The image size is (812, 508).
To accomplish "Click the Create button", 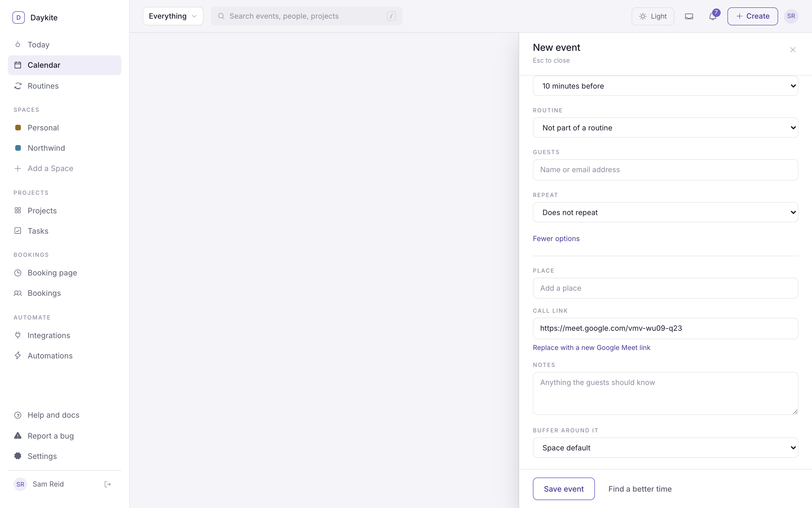I will 753,16.
